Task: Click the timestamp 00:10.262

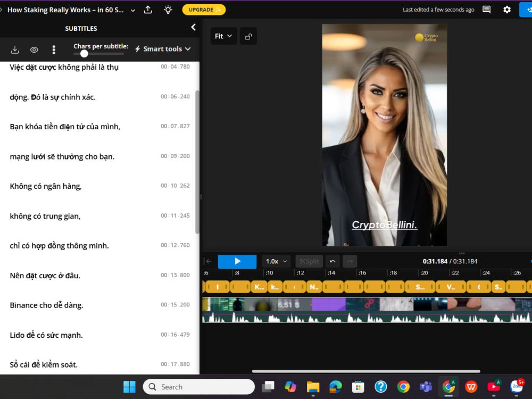Action: tap(175, 186)
